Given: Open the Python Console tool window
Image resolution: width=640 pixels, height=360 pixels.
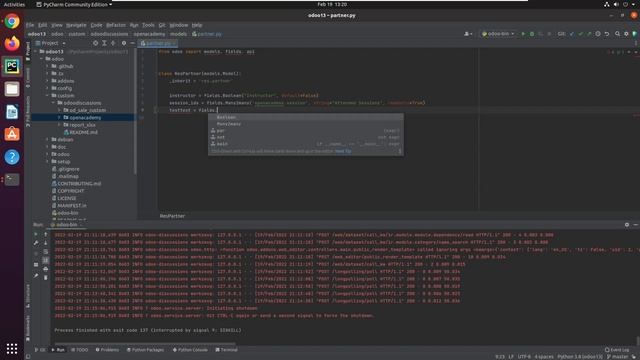Looking at the screenshot, I should (190, 350).
